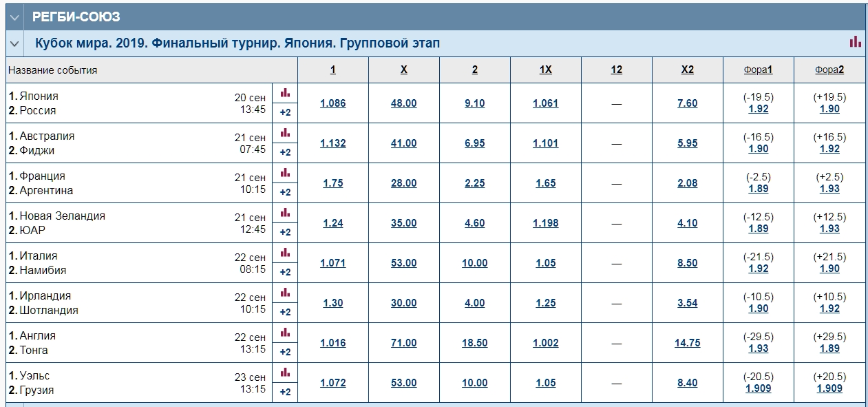The image size is (868, 407).
Task: Open statistics icon for Australia vs Fiji
Action: (285, 133)
